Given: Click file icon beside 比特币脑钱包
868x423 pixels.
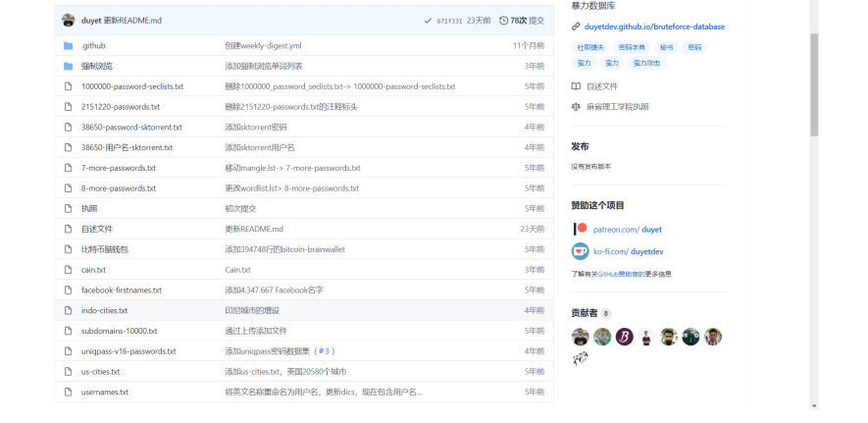Looking at the screenshot, I should (68, 249).
